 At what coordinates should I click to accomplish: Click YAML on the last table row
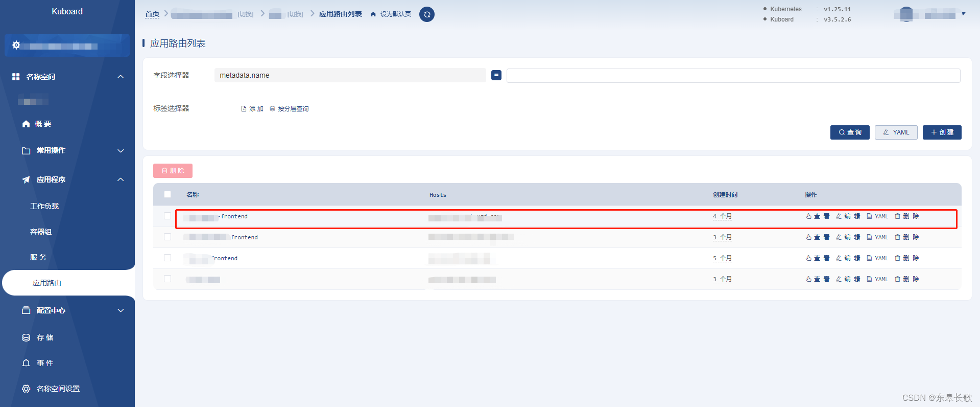[x=877, y=279]
